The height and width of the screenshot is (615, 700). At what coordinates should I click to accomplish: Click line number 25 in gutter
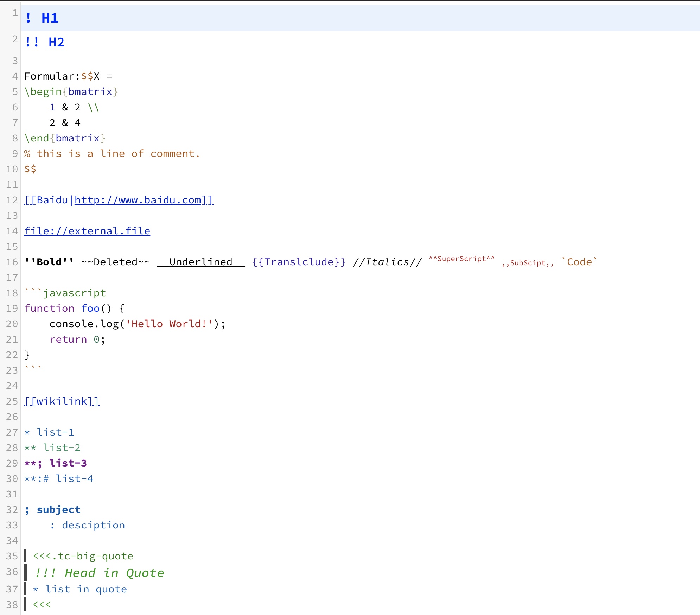(12, 401)
